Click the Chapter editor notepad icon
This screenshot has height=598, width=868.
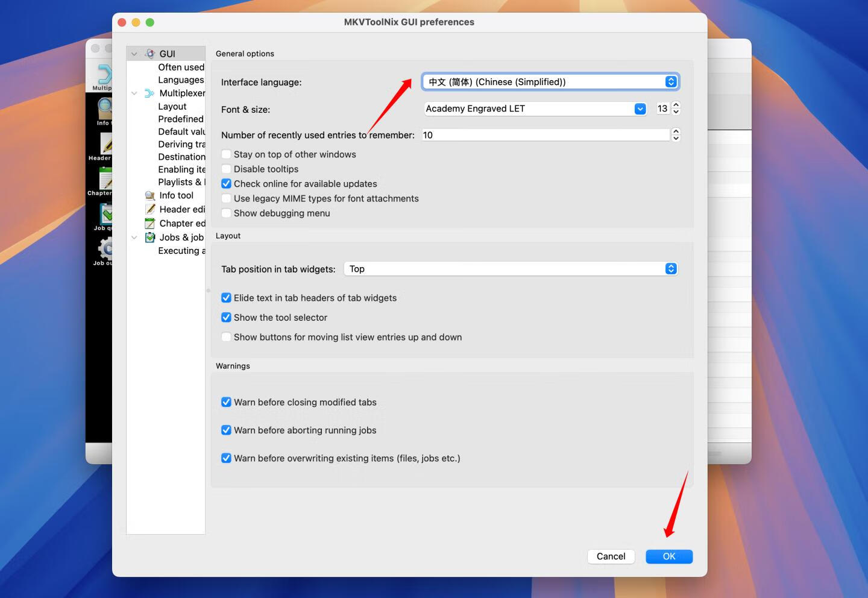[x=150, y=224]
